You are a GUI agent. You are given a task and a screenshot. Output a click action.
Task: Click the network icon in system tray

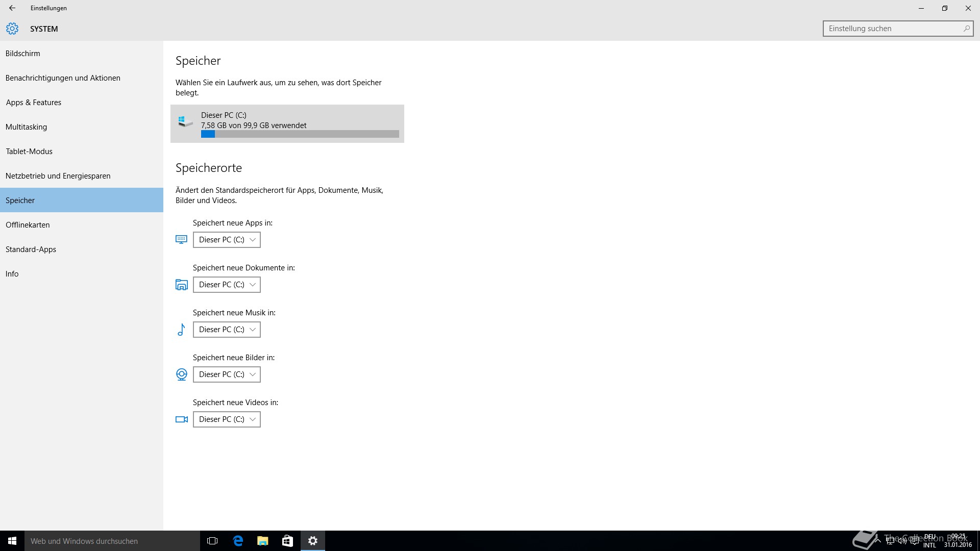pyautogui.click(x=890, y=541)
